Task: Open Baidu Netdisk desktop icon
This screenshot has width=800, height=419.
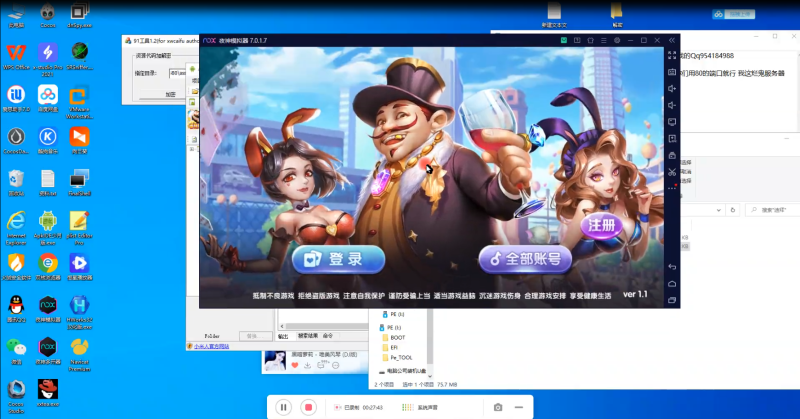Action: pos(48,98)
